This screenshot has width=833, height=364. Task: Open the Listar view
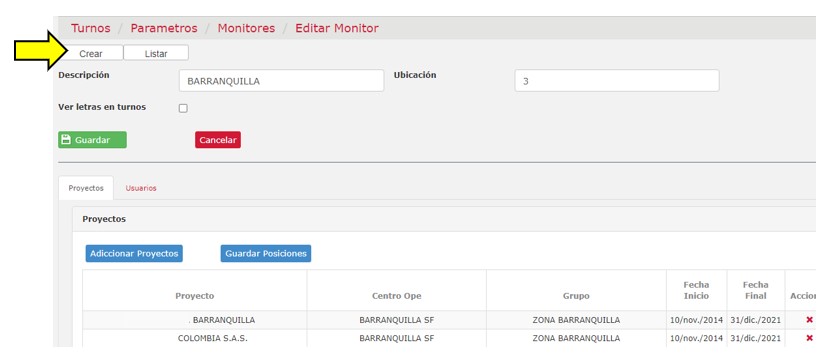156,53
